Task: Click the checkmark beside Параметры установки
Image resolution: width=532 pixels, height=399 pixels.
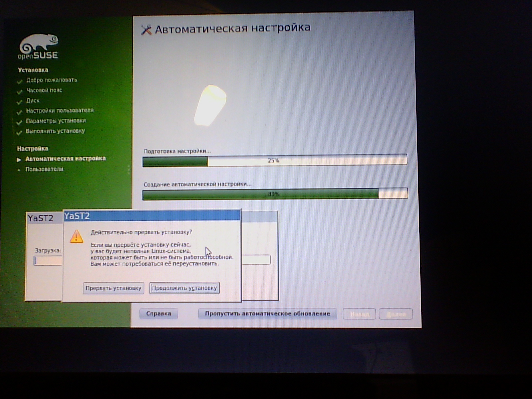Action: pyautogui.click(x=20, y=122)
